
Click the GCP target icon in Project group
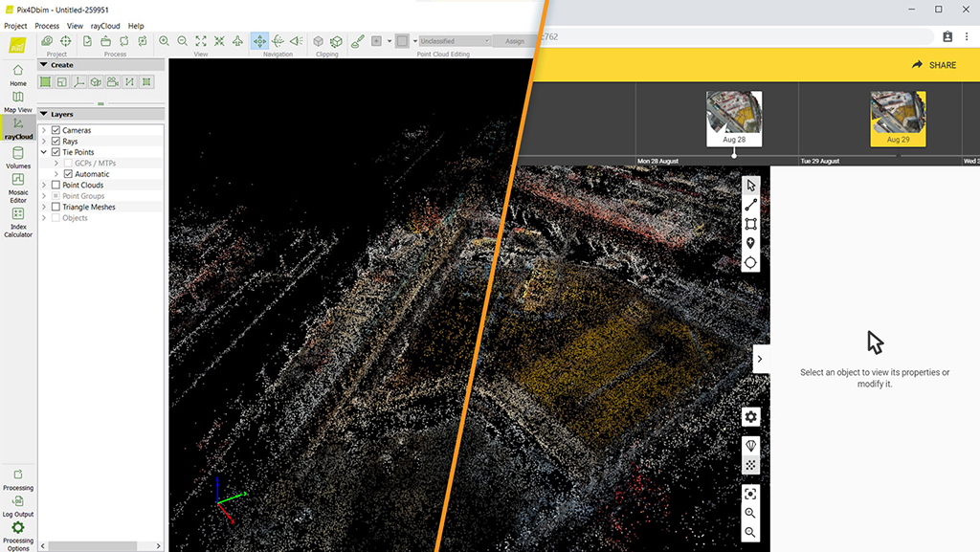66,41
